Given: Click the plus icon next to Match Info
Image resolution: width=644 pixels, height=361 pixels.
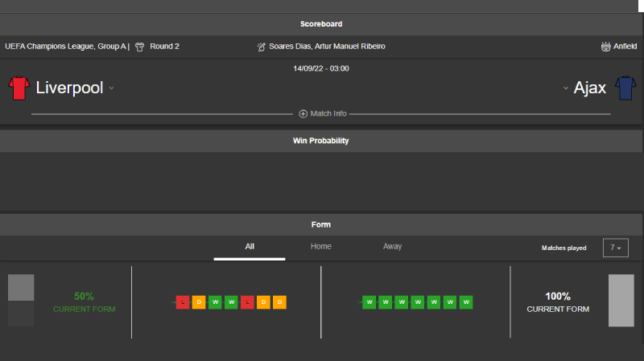Looking at the screenshot, I should (x=303, y=113).
